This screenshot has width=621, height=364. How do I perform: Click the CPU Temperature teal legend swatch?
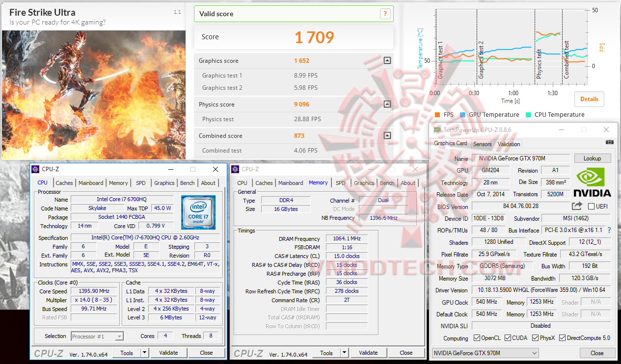528,115
